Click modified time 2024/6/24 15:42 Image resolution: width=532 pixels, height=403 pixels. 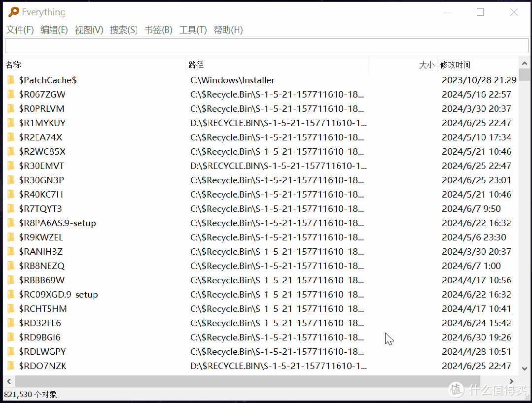[476, 323]
